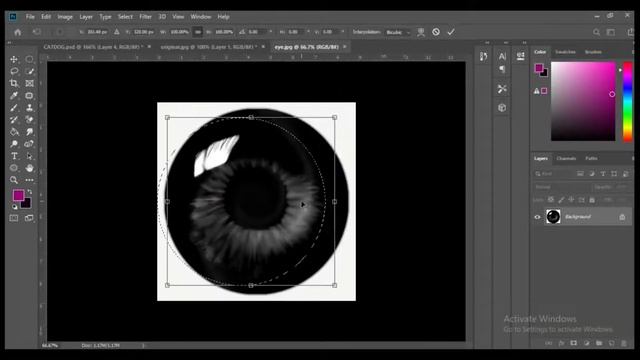The image size is (640, 360).
Task: Open the workspace switcher icon
Action: click(x=611, y=32)
